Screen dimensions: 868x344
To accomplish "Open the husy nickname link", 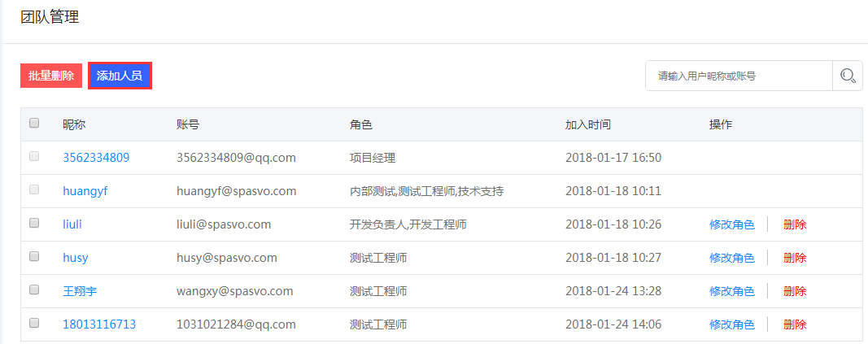I will [76, 258].
